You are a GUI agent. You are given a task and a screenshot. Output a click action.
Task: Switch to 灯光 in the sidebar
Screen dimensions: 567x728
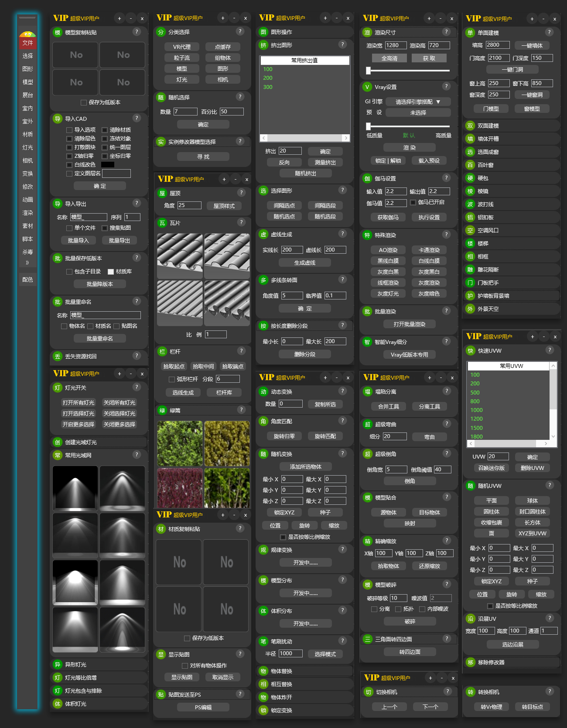click(27, 147)
